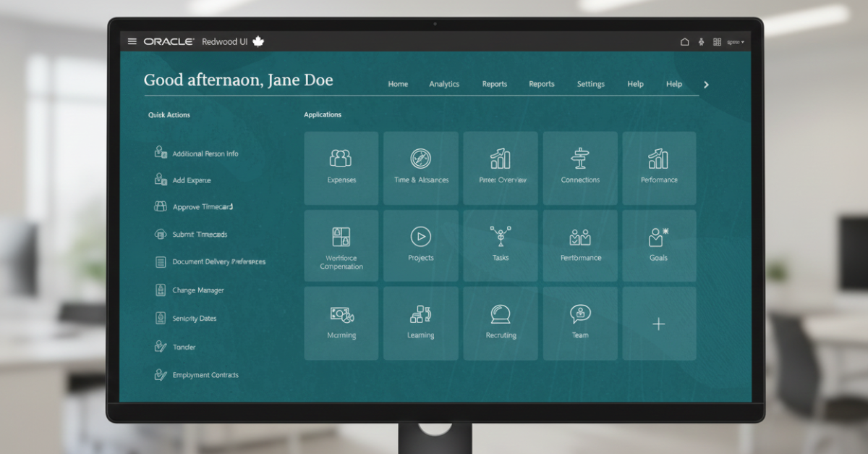Open Document Delivery Preferences quick action
Screen dimensions: 868x454
tap(218, 262)
